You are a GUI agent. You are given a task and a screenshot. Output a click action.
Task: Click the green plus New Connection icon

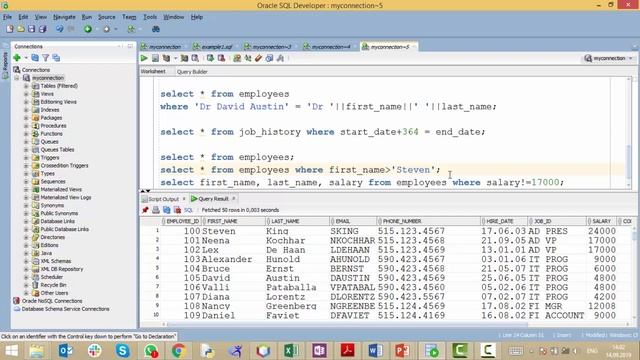[17, 58]
